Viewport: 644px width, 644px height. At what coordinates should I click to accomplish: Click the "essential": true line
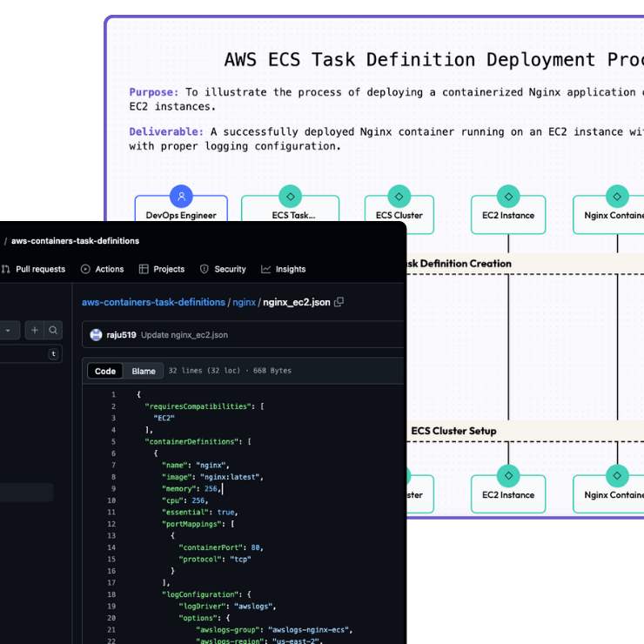coord(200,513)
